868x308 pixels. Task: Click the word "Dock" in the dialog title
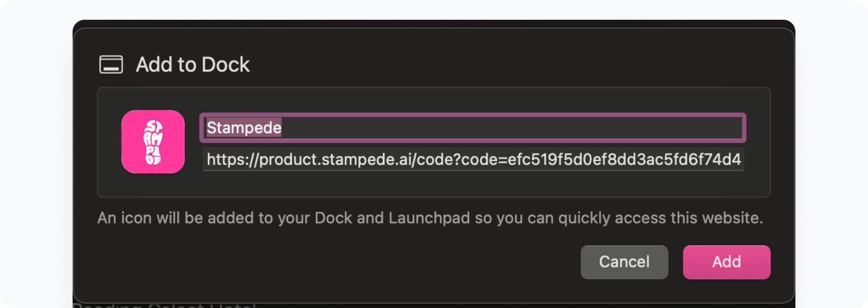[x=226, y=64]
